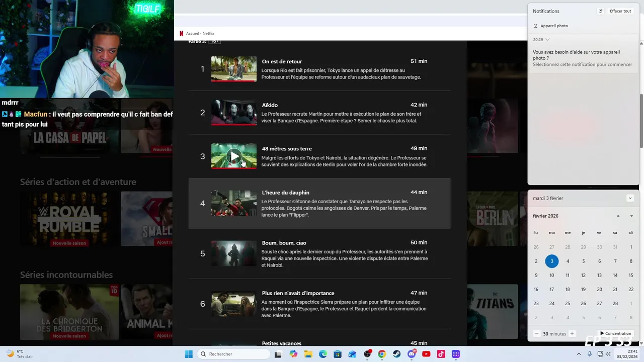Open episode 5 Boum, boum, ciao

tap(319, 253)
